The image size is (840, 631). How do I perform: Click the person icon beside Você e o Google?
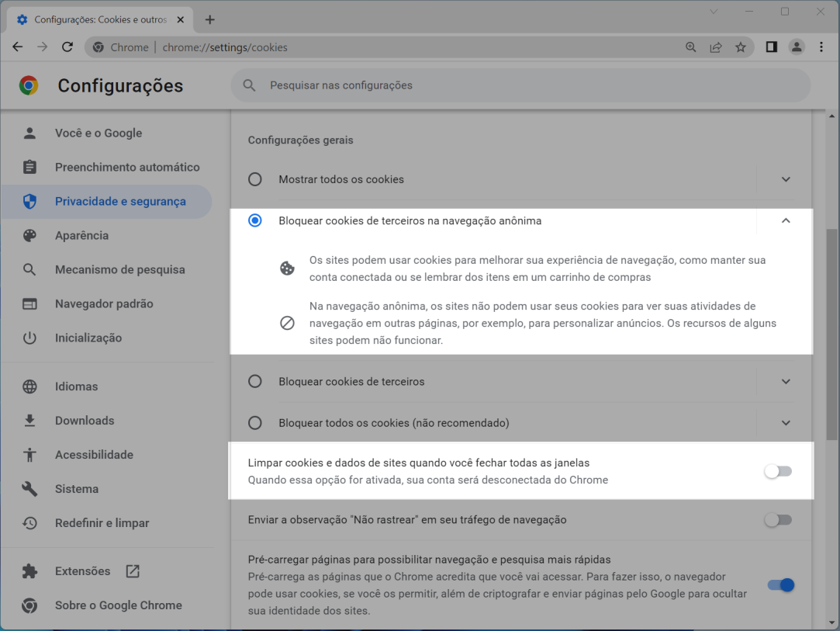point(29,133)
